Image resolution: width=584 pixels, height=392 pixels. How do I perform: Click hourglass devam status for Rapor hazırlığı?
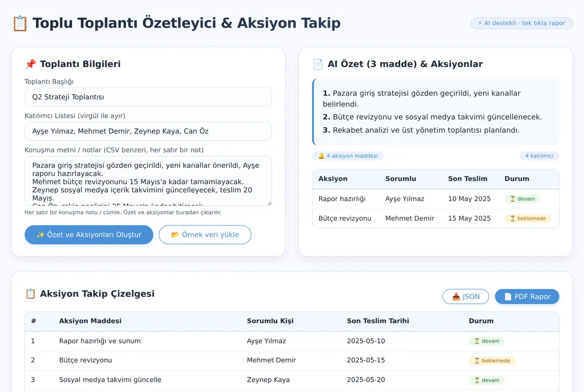(522, 199)
